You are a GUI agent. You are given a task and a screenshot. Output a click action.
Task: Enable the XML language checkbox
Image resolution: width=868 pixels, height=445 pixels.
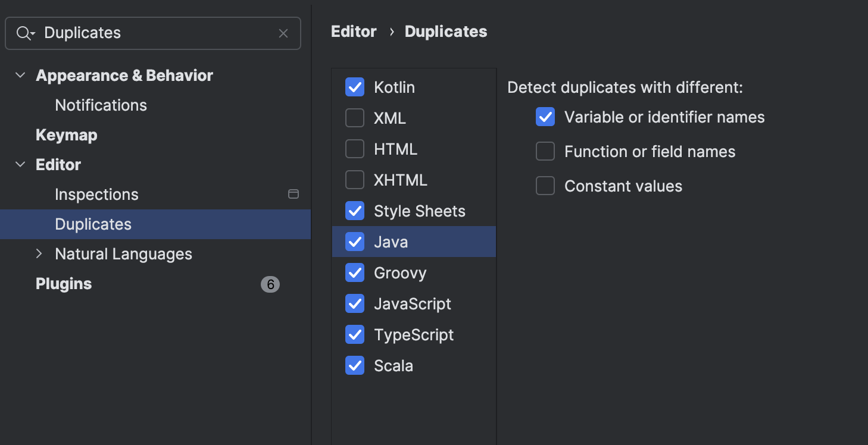point(354,118)
